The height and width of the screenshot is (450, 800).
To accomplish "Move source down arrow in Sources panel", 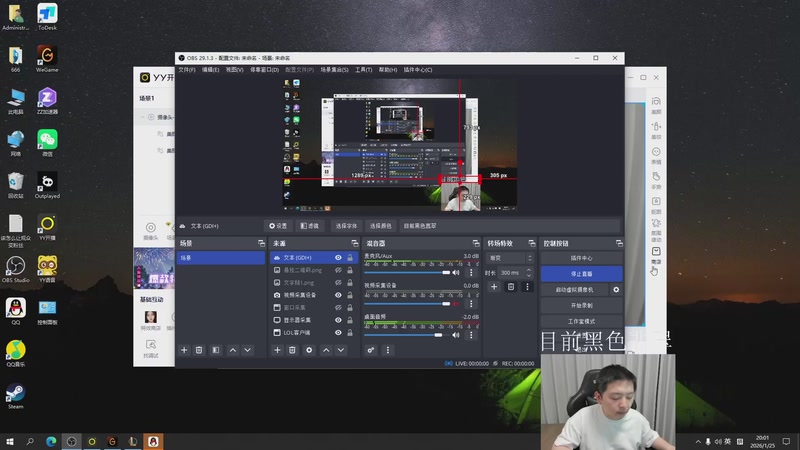I will pos(341,350).
